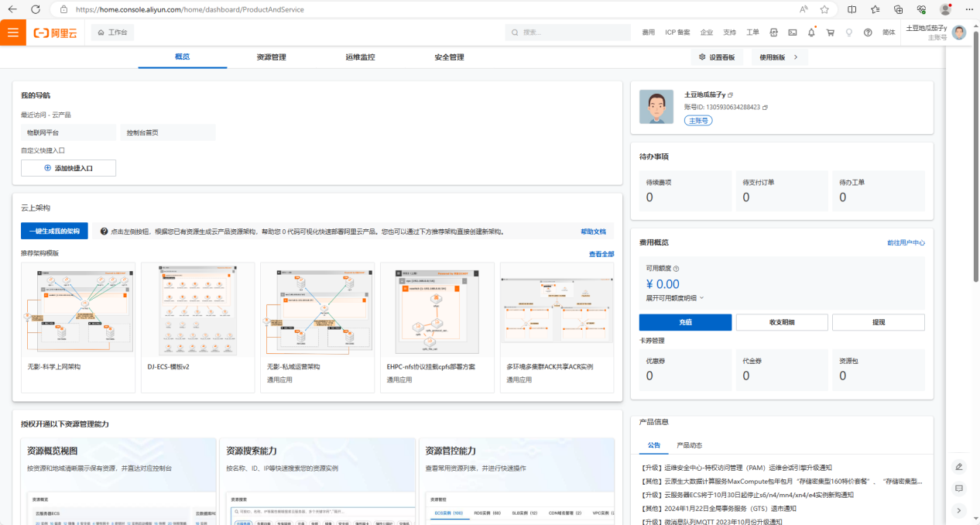This screenshot has height=525, width=980.
Task: Click the lightbulb icon in header
Action: [x=848, y=33]
